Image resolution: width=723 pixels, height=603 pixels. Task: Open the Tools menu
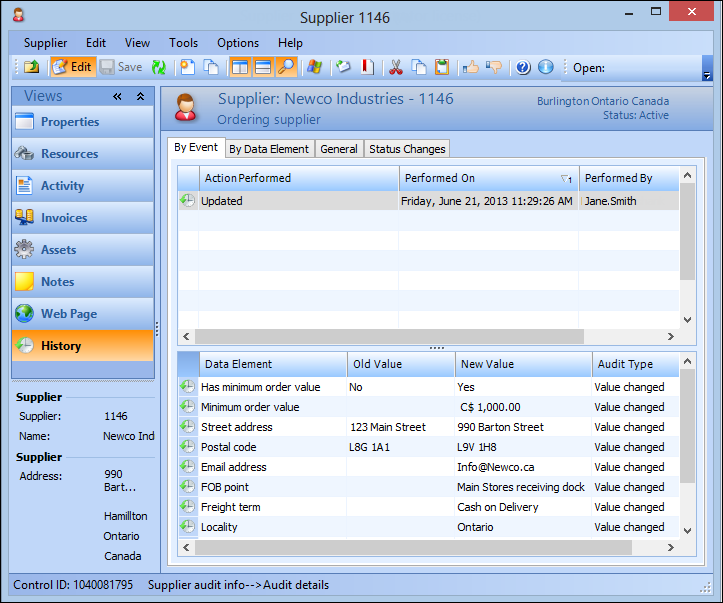point(183,43)
